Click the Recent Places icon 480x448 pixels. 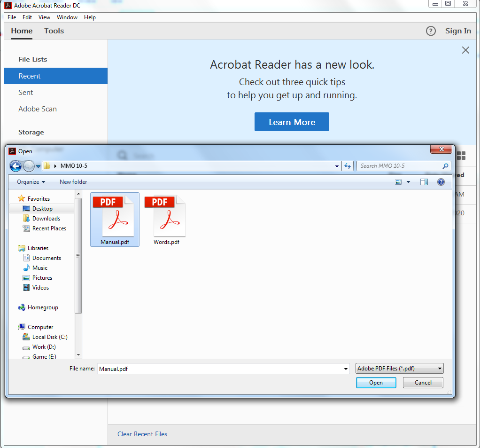point(26,228)
